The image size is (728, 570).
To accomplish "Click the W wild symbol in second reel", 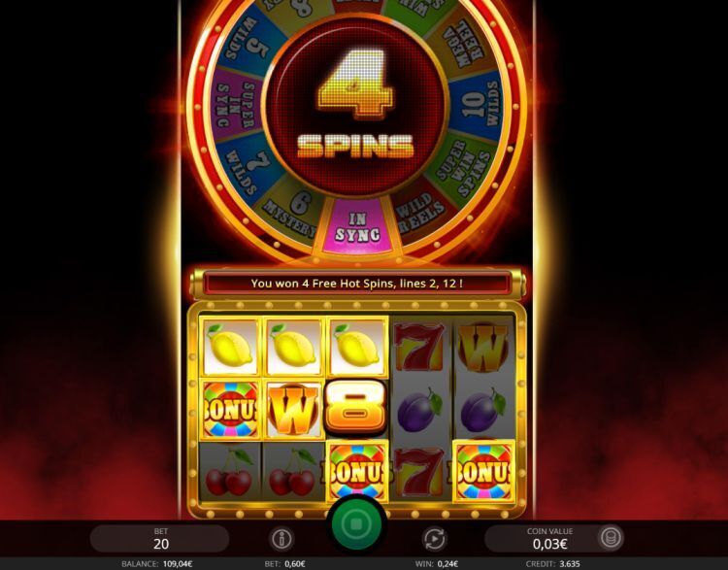I will tap(293, 410).
